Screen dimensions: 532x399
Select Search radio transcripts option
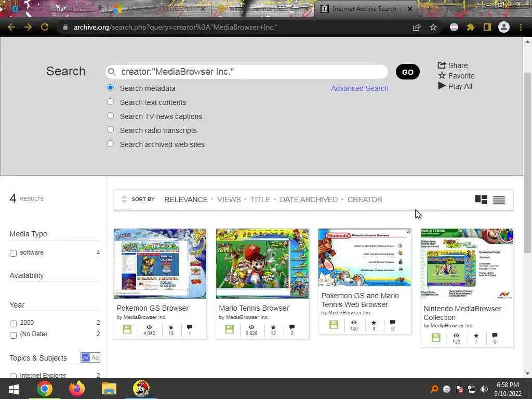click(x=110, y=130)
